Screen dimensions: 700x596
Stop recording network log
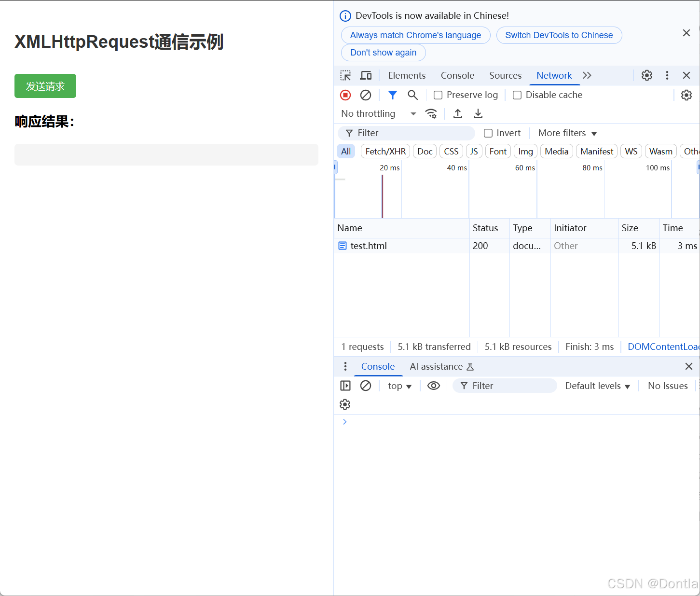click(x=345, y=95)
